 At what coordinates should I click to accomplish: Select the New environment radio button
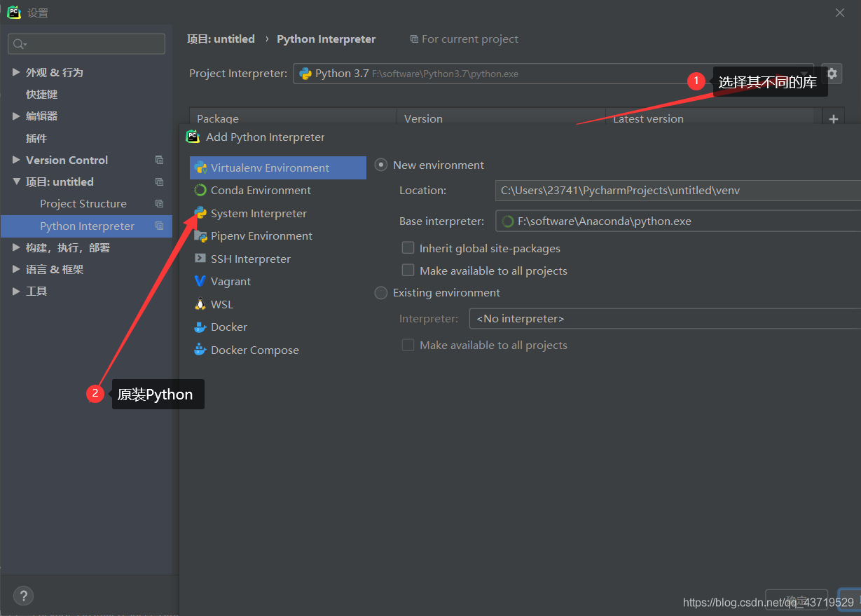381,165
